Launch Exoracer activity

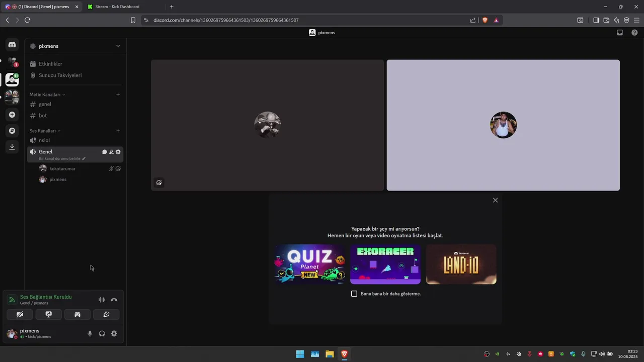tap(385, 264)
